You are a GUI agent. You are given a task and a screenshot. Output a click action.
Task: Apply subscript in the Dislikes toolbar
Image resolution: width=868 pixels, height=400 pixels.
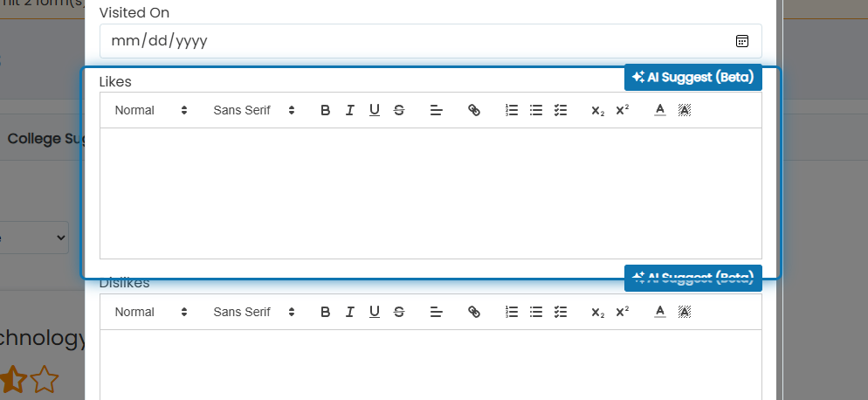coord(598,312)
